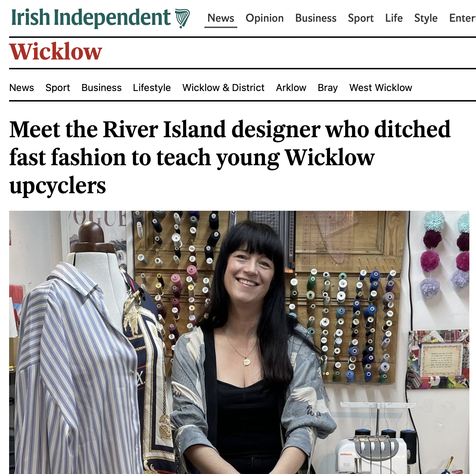Open the red Wicklow section heading
The width and height of the screenshot is (476, 474).
[56, 52]
